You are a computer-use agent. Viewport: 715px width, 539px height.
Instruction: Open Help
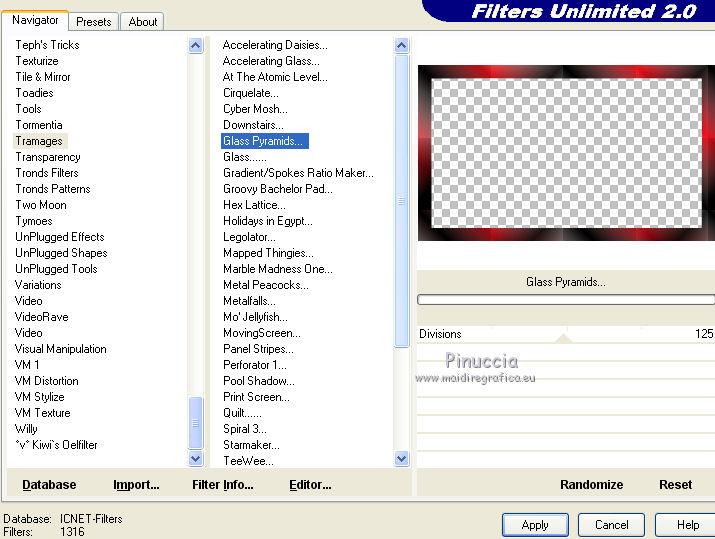(x=687, y=525)
